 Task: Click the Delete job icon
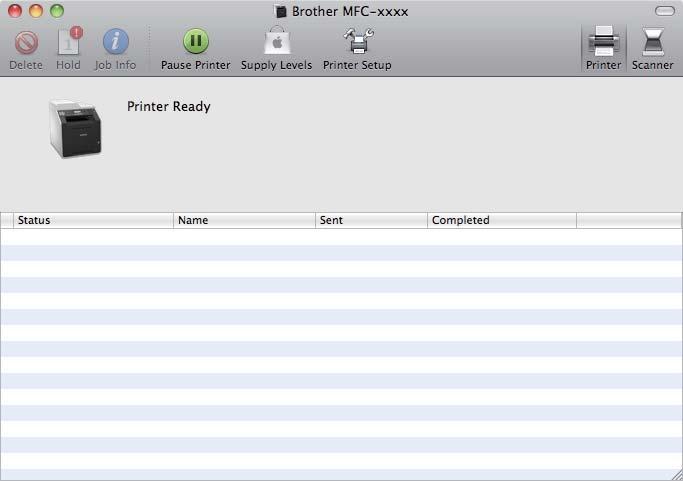pos(26,43)
